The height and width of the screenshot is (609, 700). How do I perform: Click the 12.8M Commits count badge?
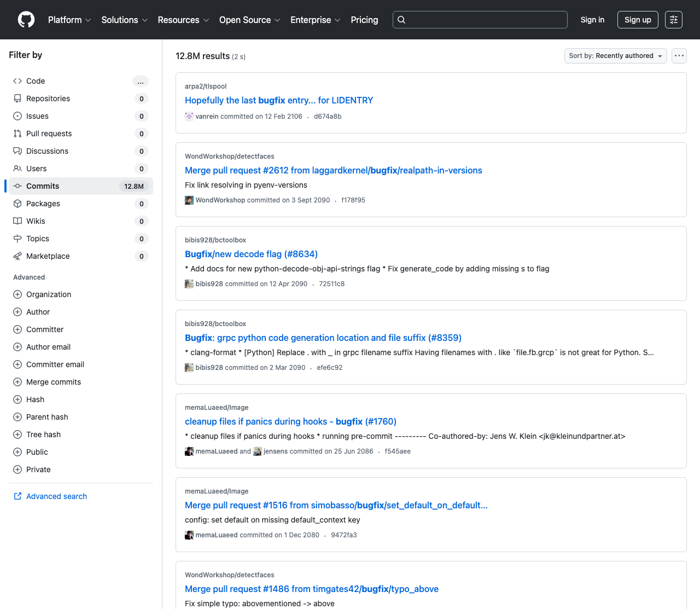[x=134, y=186]
